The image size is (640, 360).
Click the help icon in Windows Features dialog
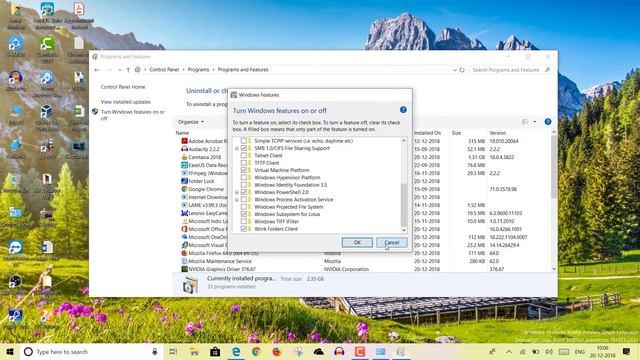(403, 110)
